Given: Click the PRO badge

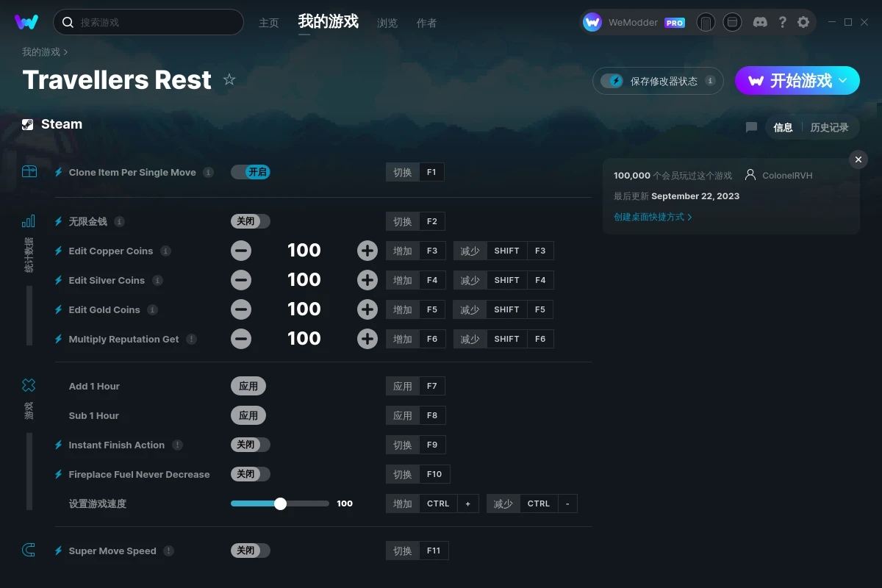Looking at the screenshot, I should coord(675,23).
